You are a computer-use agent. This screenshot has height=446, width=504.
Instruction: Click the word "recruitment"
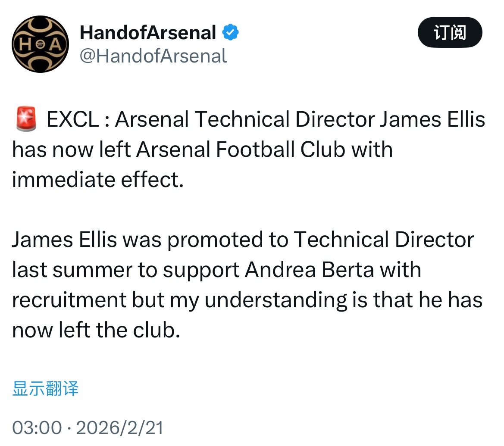69,300
